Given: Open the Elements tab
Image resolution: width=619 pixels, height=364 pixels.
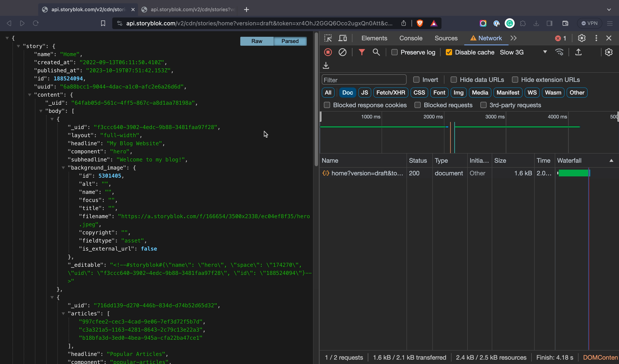Looking at the screenshot, I should 374,38.
